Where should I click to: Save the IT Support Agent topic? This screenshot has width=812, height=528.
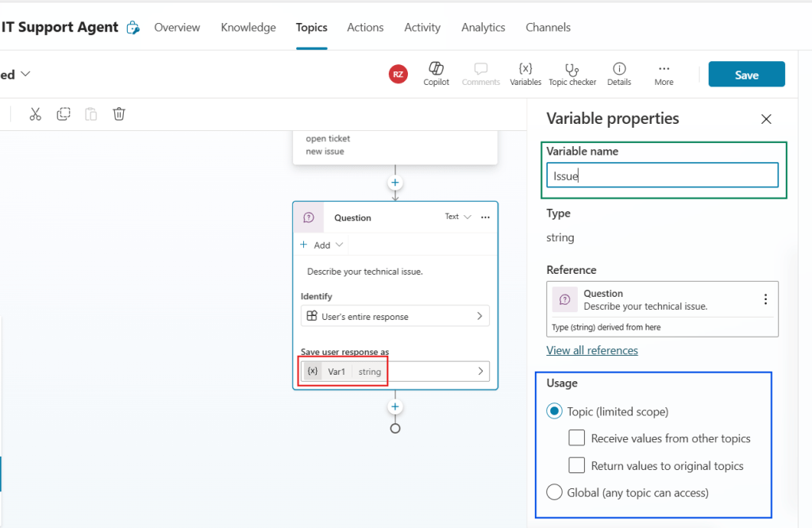[x=745, y=73]
